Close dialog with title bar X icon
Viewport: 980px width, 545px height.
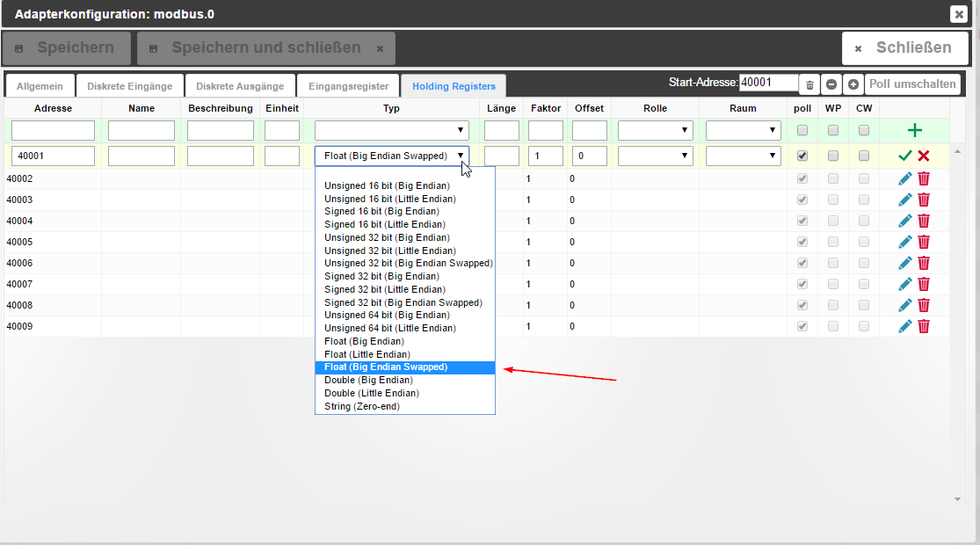click(x=958, y=14)
